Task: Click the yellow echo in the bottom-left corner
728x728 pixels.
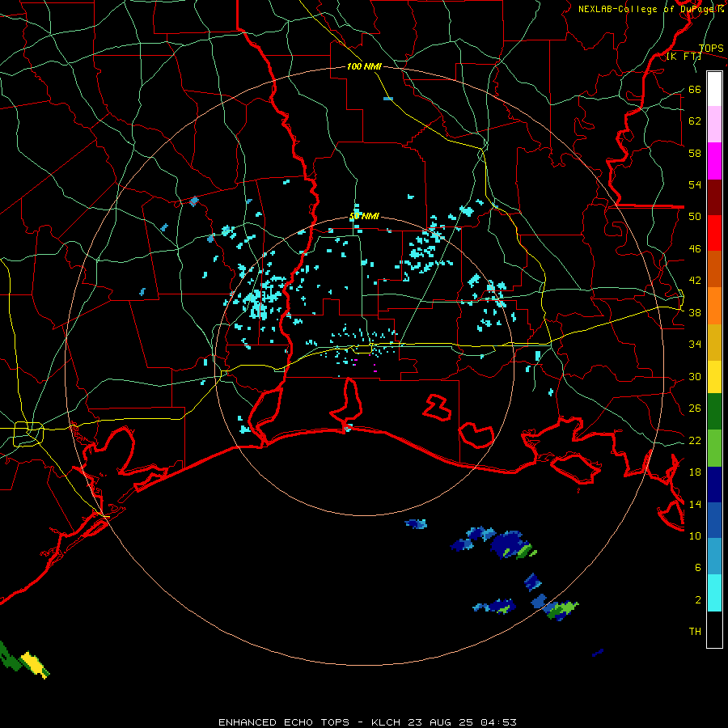Action: point(36,664)
